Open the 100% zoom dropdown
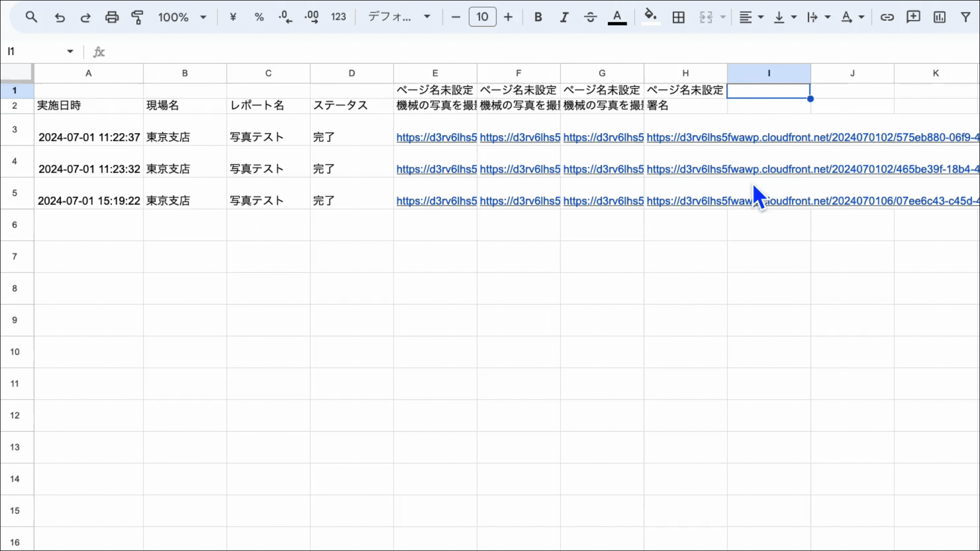Viewport: 980px width, 551px height. click(182, 17)
